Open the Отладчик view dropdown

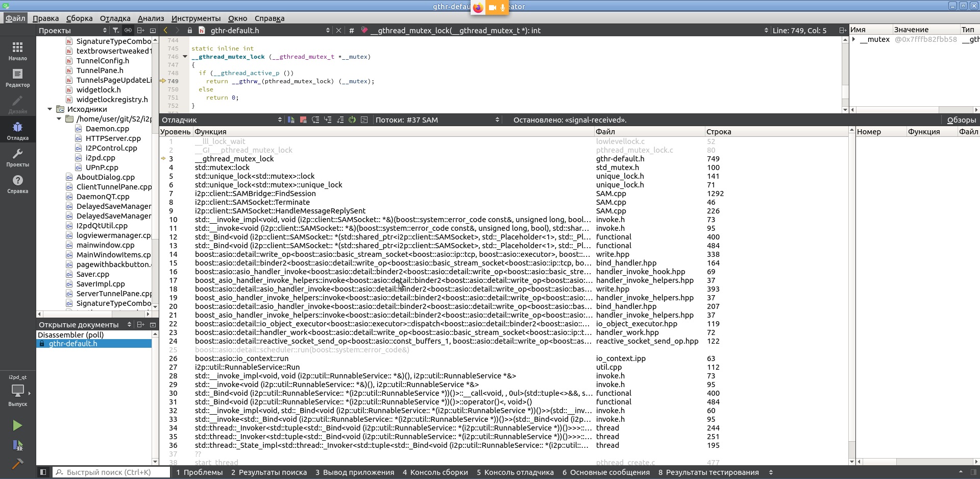[x=222, y=120]
